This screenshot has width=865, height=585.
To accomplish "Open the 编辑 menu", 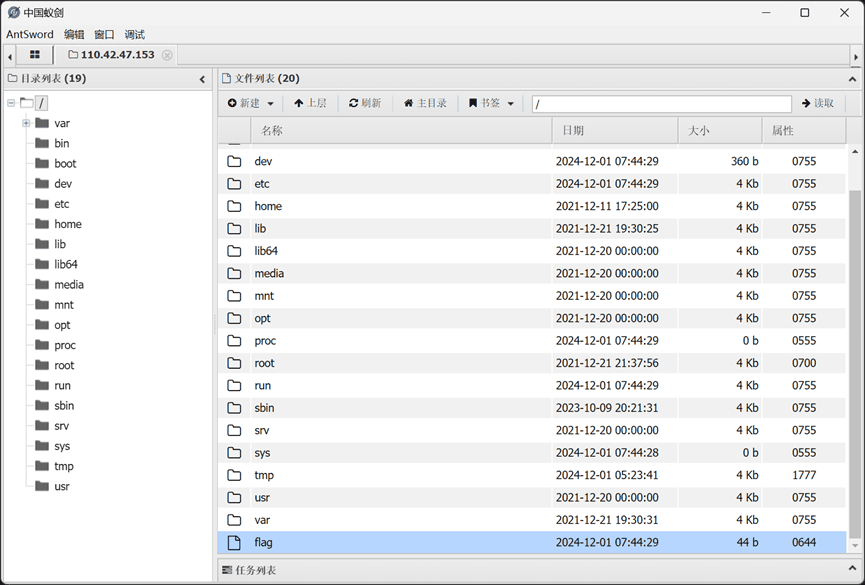I will [x=74, y=34].
